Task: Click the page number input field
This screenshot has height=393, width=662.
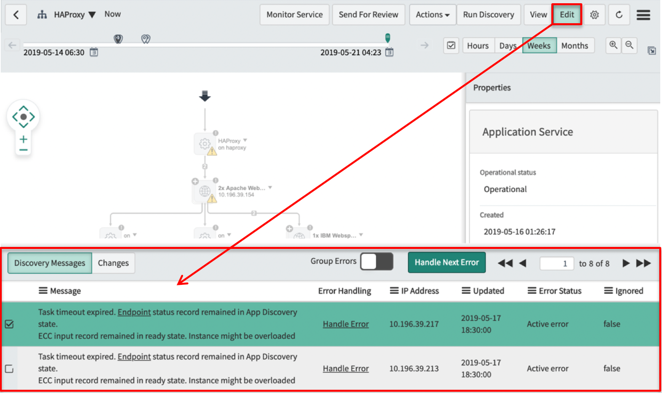Action: [556, 264]
